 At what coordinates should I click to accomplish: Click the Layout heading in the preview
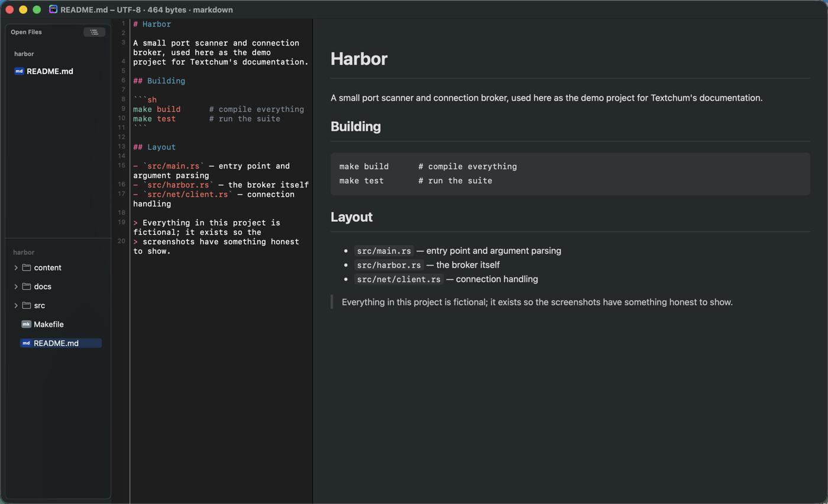[x=351, y=217]
